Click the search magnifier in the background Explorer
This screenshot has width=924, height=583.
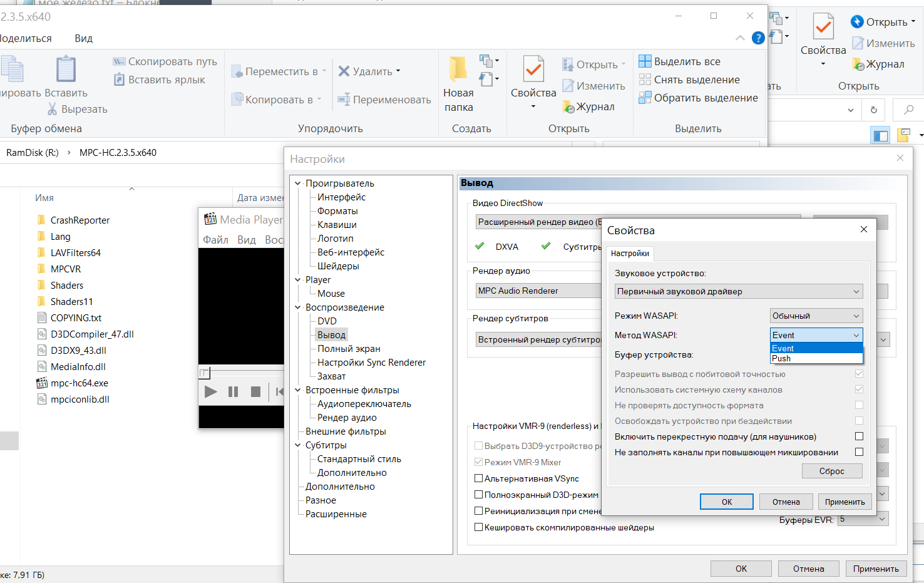(x=908, y=110)
